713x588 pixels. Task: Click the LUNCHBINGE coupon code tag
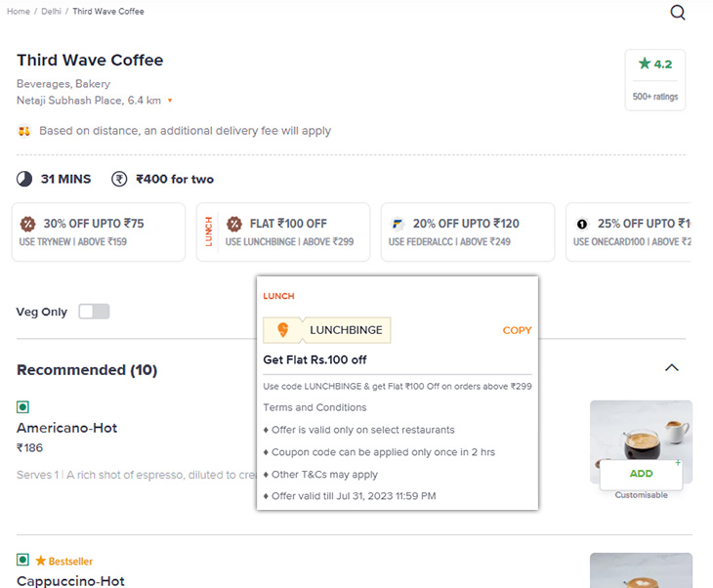pos(327,330)
